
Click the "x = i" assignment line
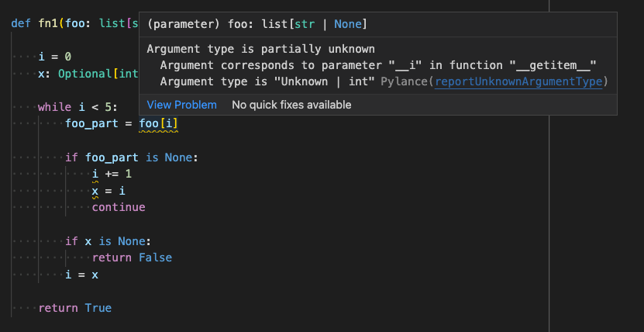(108, 191)
